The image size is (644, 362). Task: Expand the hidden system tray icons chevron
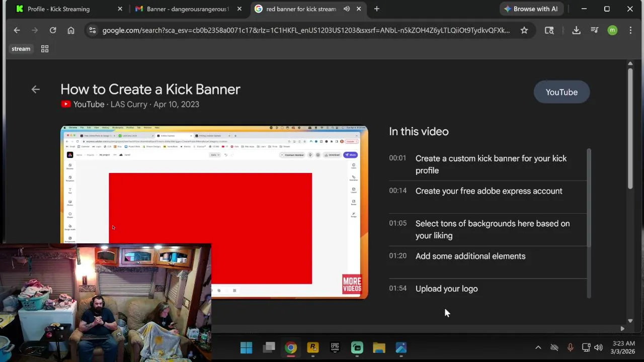pyautogui.click(x=538, y=347)
